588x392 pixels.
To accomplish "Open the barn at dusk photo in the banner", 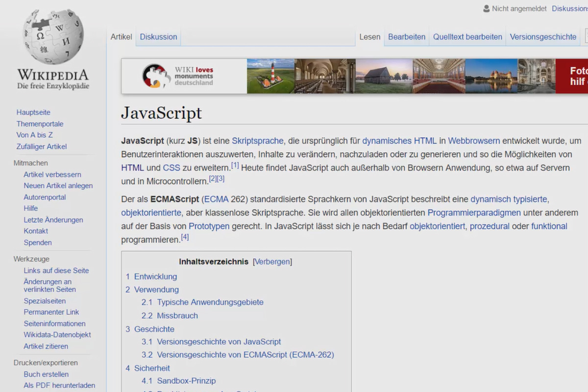I will (x=384, y=76).
